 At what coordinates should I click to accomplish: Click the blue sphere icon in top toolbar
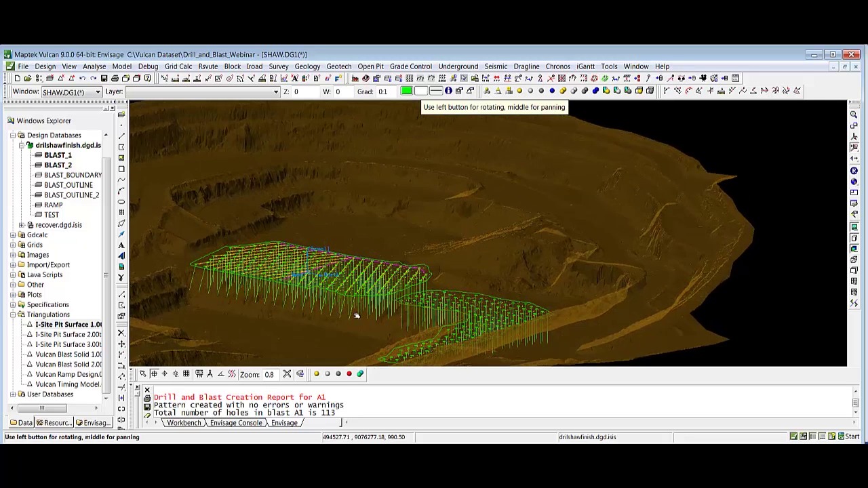click(x=551, y=91)
